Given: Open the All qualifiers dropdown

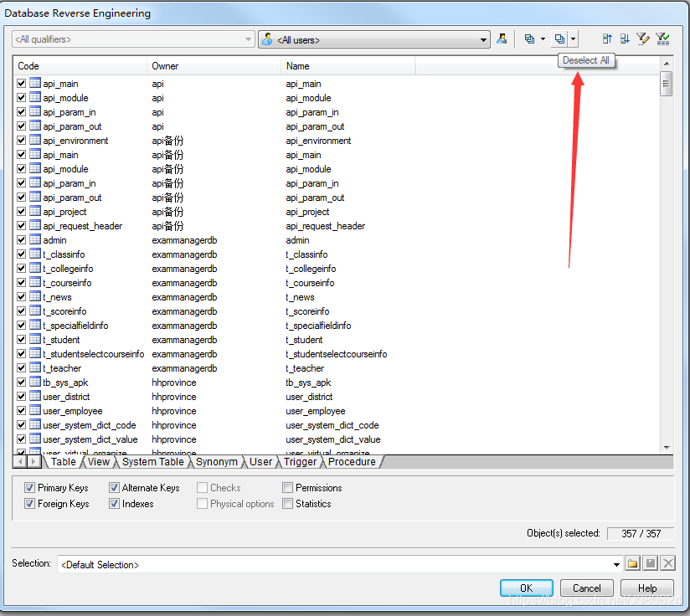Looking at the screenshot, I should (248, 39).
